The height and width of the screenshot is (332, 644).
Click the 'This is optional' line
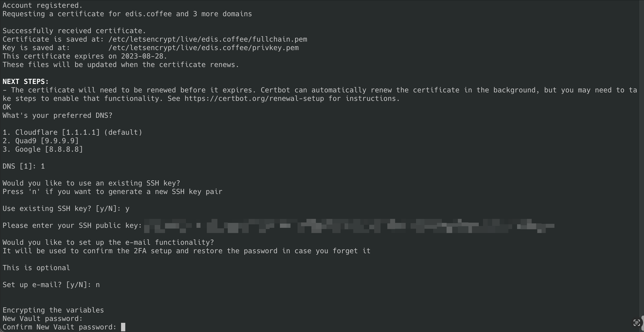36,268
